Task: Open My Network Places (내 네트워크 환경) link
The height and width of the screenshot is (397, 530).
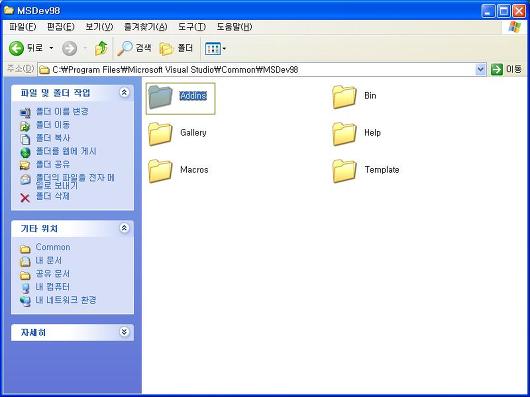Action: pyautogui.click(x=66, y=300)
